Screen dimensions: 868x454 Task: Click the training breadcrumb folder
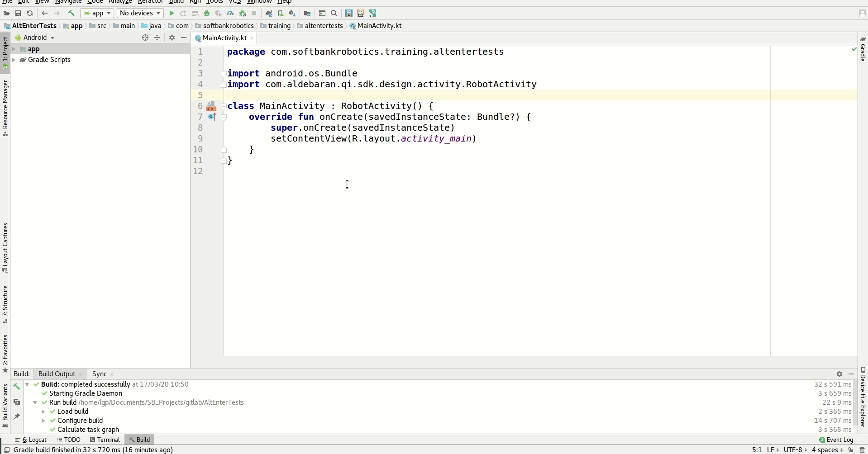(x=276, y=26)
